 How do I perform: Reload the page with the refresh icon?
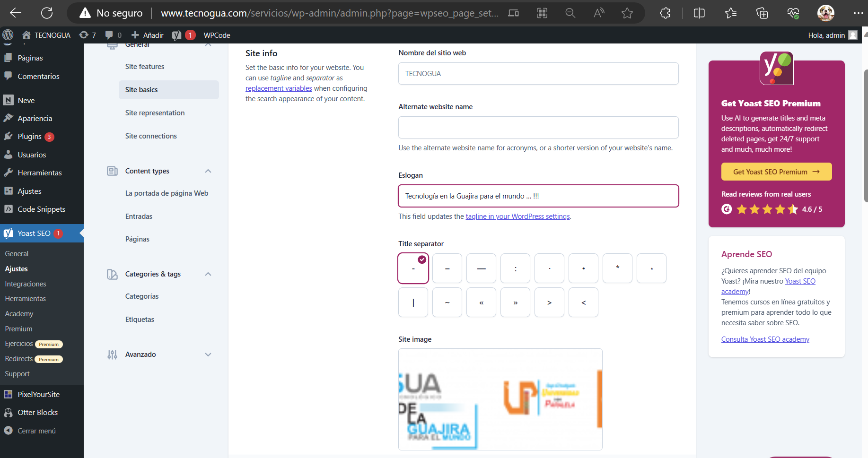click(x=47, y=13)
